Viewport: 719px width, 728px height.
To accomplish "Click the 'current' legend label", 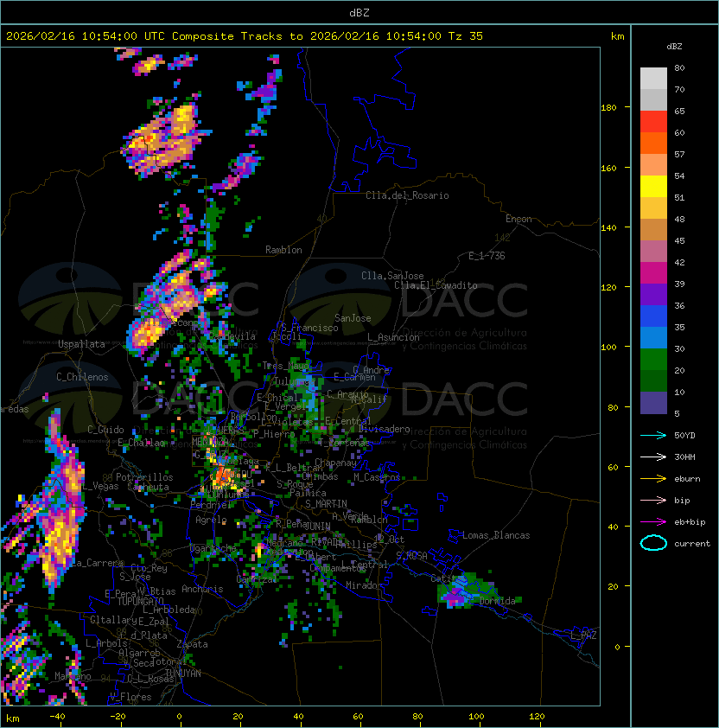I will click(692, 543).
